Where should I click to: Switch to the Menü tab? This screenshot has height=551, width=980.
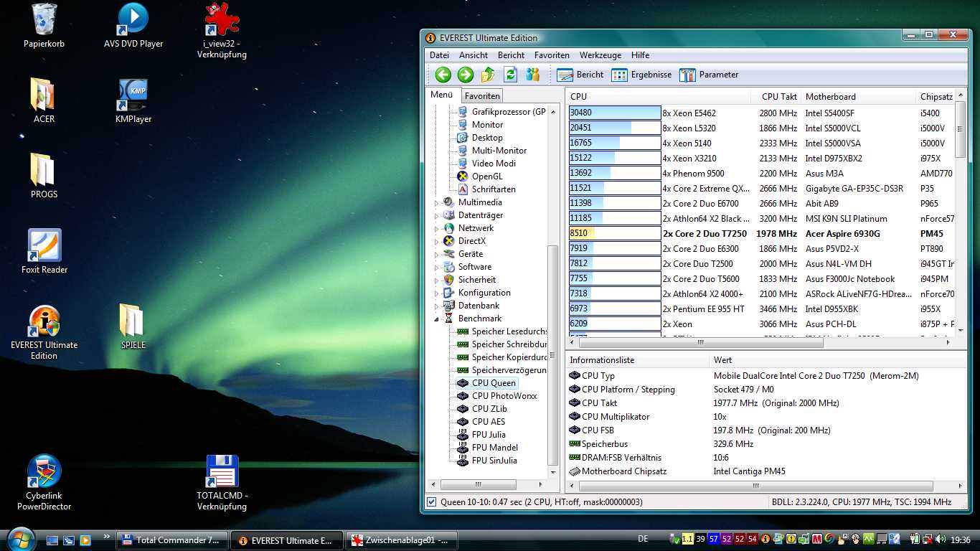(x=442, y=95)
